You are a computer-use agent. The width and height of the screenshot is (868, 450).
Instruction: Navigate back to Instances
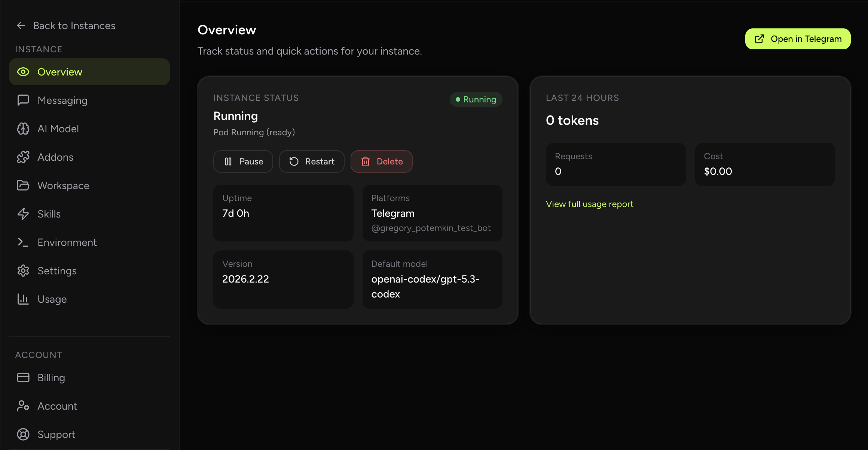coord(65,25)
